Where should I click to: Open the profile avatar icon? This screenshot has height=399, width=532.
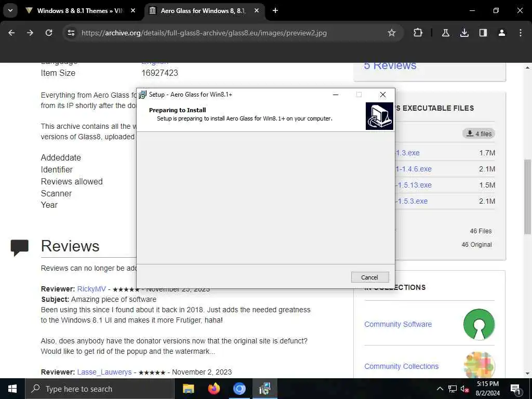(x=502, y=33)
